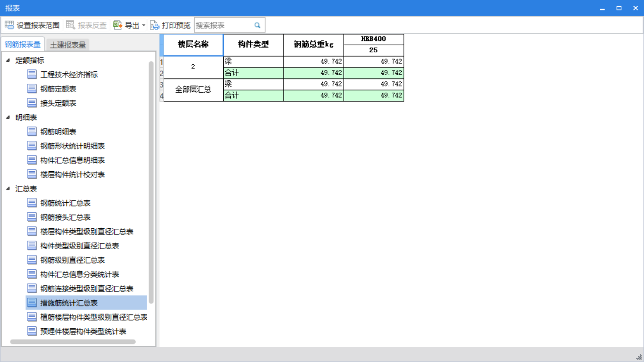
Task: Click the 钢筋总重kg column header
Action: tap(314, 45)
